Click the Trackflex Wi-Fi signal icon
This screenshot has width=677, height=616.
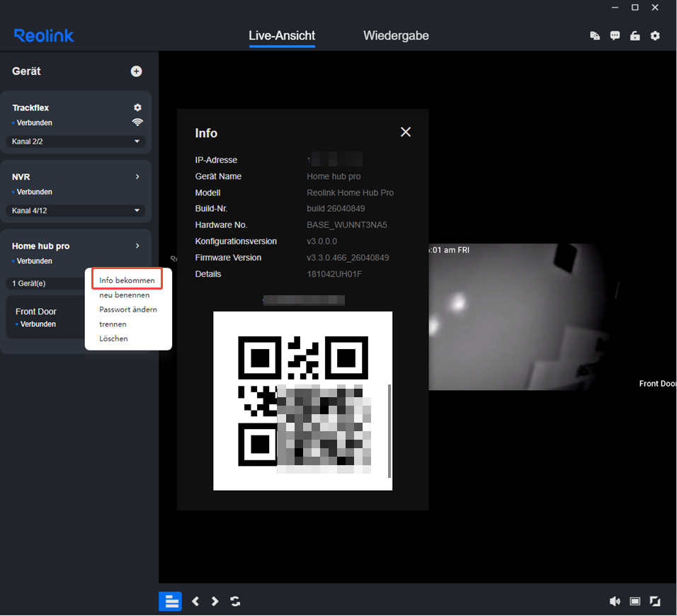pyautogui.click(x=137, y=122)
